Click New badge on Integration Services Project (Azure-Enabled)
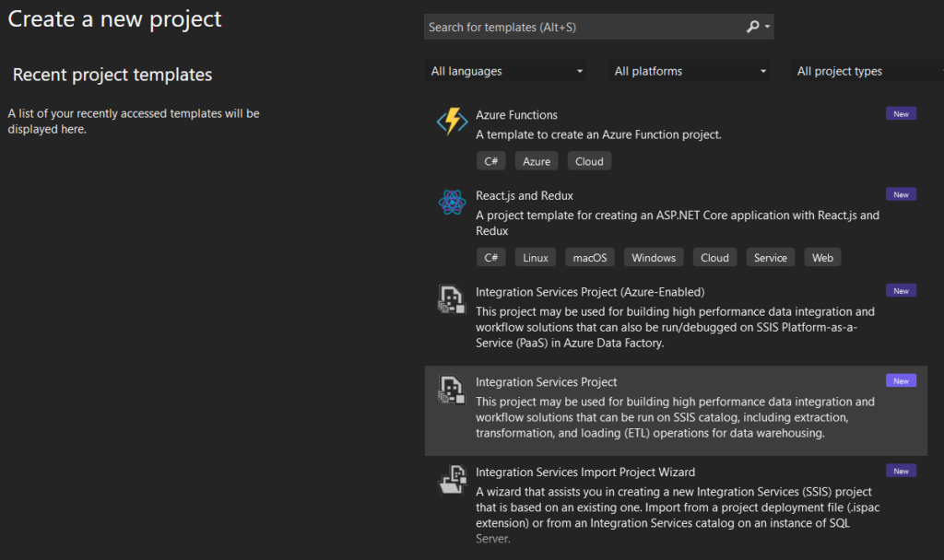 pos(902,290)
